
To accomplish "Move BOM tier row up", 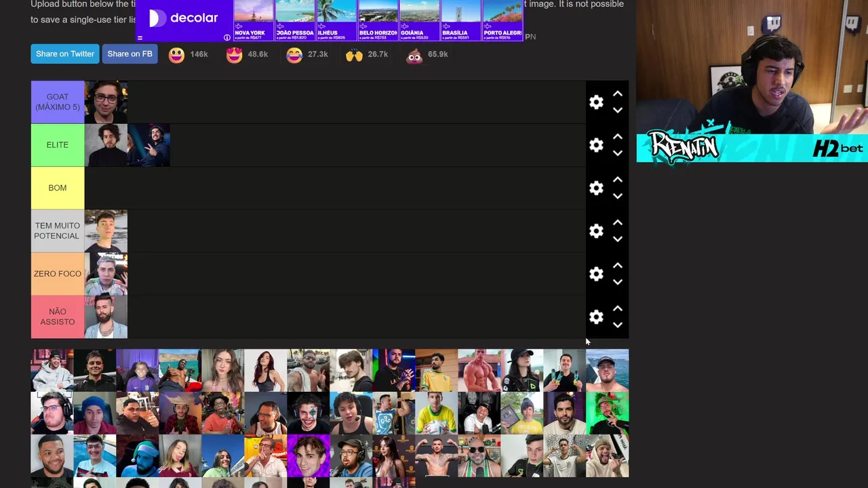I will (618, 180).
